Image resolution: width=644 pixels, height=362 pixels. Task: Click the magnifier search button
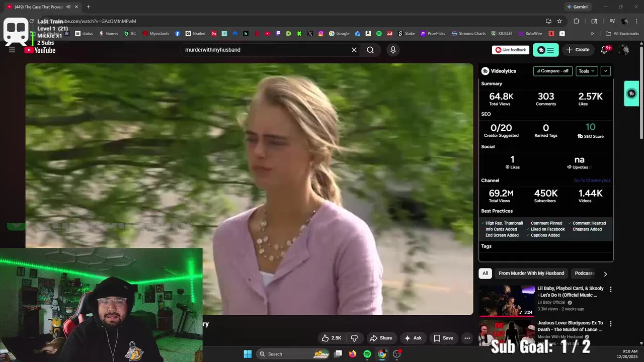pos(370,50)
